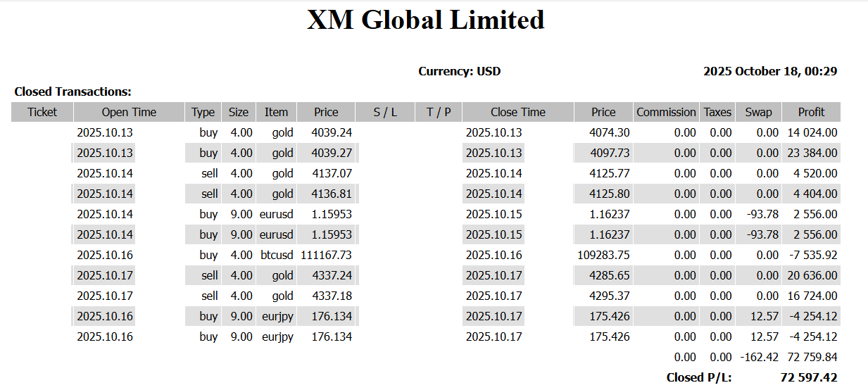Select the S / L column header
The width and height of the screenshot is (868, 390).
tap(385, 112)
